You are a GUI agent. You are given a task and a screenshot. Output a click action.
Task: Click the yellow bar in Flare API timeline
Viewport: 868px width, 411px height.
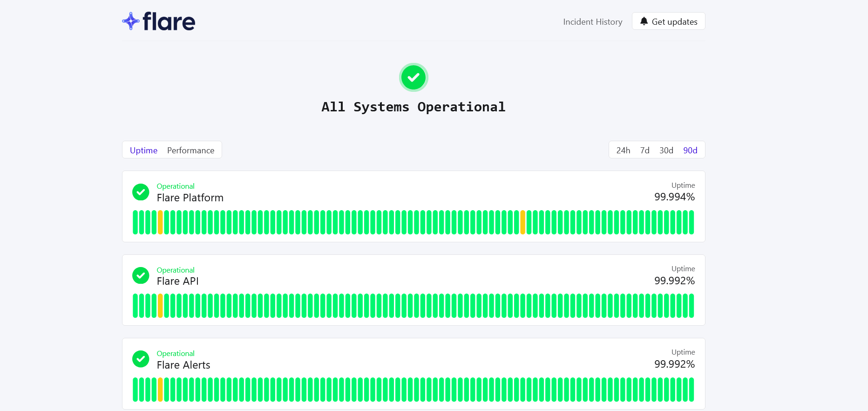pos(160,306)
